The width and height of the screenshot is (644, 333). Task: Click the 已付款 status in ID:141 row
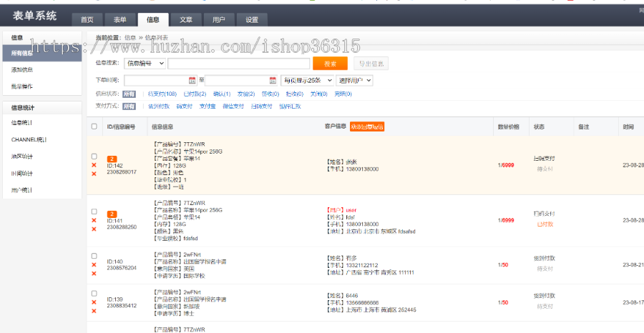point(545,224)
